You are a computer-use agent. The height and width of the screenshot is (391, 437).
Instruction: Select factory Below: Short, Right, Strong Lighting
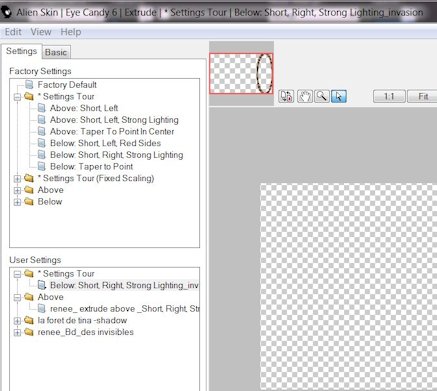tap(117, 155)
